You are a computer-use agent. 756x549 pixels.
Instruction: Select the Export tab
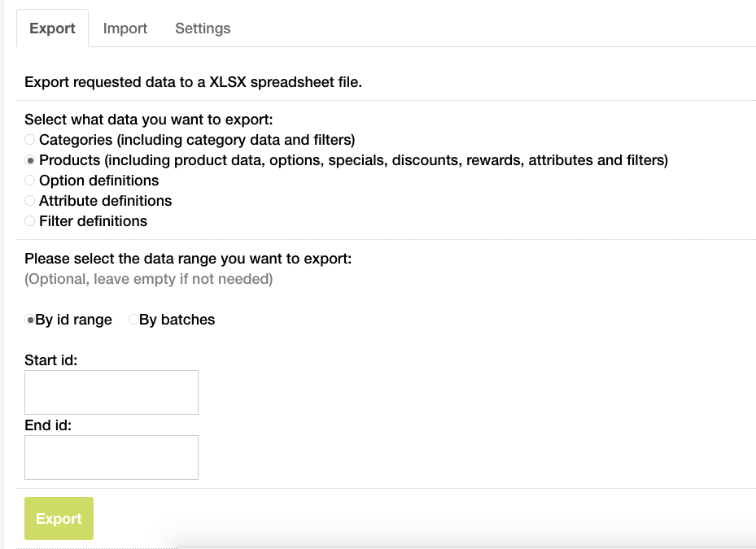(x=52, y=28)
